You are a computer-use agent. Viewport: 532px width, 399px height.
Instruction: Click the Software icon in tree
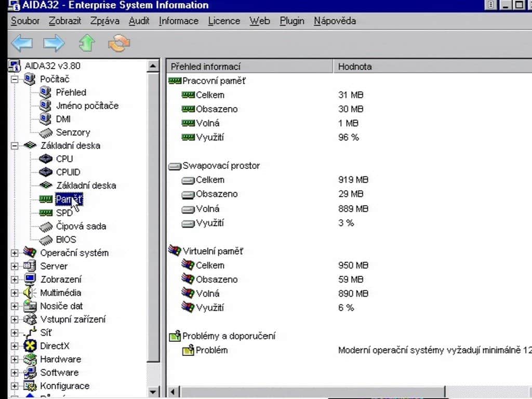[x=30, y=373]
